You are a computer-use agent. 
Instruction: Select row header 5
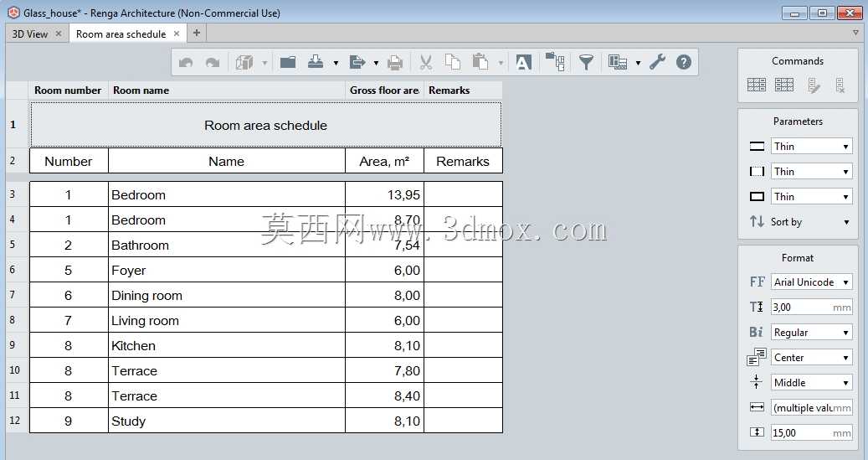(x=17, y=245)
